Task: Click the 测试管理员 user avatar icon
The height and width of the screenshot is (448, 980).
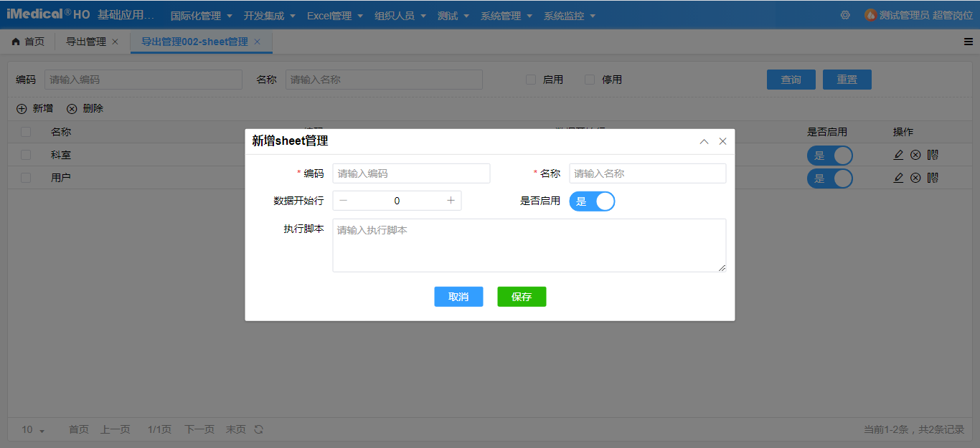Action: [871, 14]
